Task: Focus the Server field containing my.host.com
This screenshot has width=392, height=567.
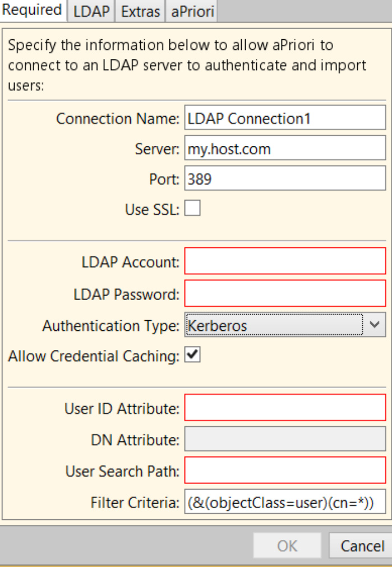Action: click(285, 149)
